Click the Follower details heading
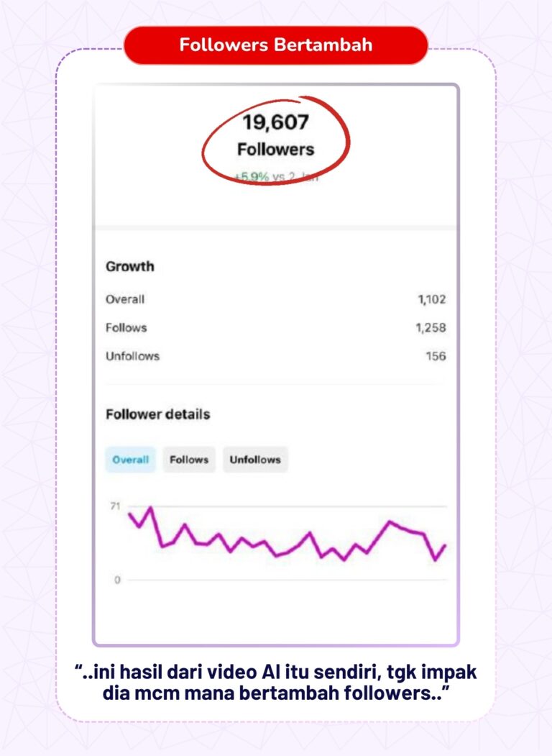 [x=158, y=414]
